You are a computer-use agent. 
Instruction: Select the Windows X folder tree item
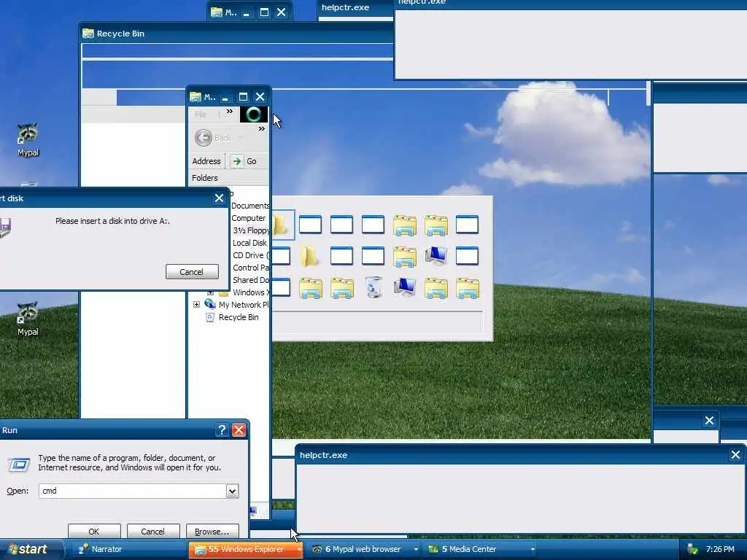(x=251, y=292)
